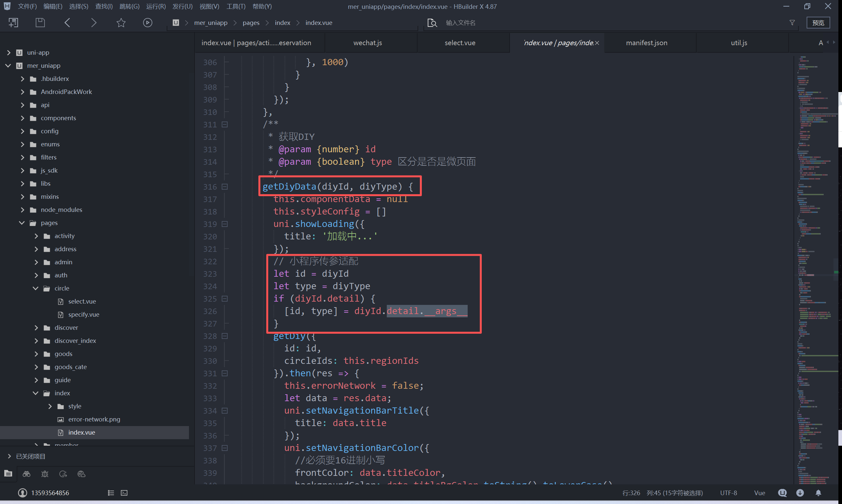
Task: Fold the if block at line 325
Action: click(225, 299)
